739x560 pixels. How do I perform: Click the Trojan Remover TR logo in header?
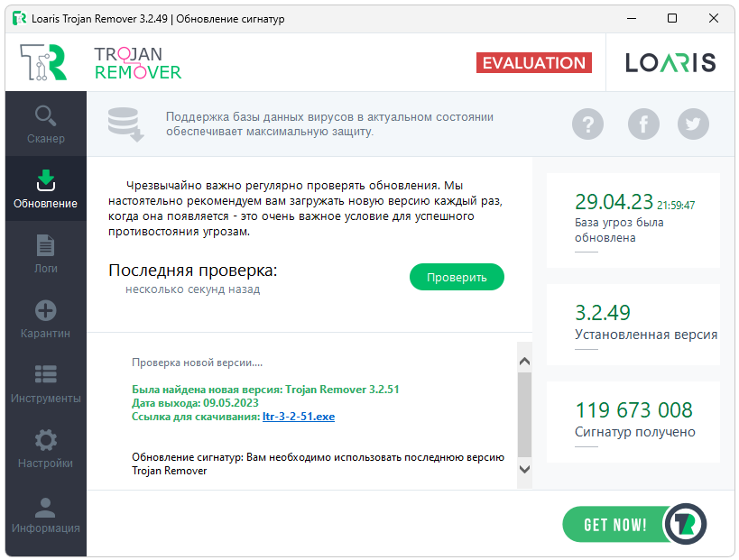43,62
